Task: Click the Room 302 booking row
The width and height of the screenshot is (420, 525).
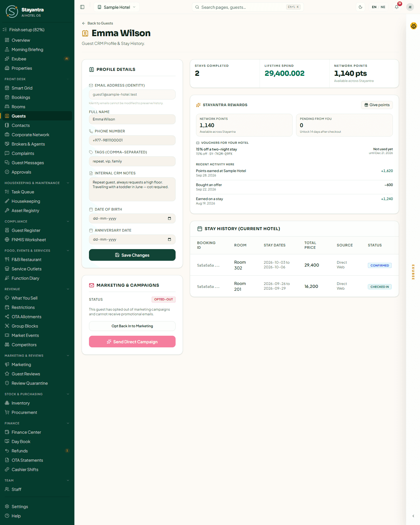Action: tap(294, 265)
